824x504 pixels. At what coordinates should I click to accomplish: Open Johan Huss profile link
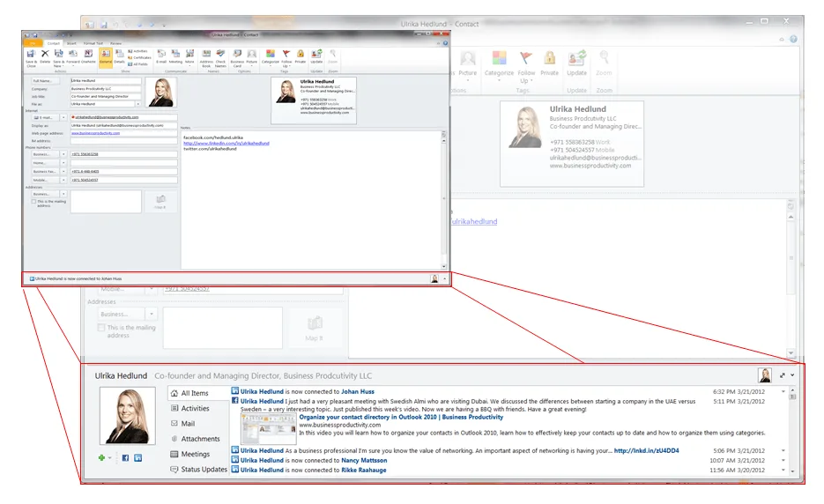pyautogui.click(x=357, y=391)
